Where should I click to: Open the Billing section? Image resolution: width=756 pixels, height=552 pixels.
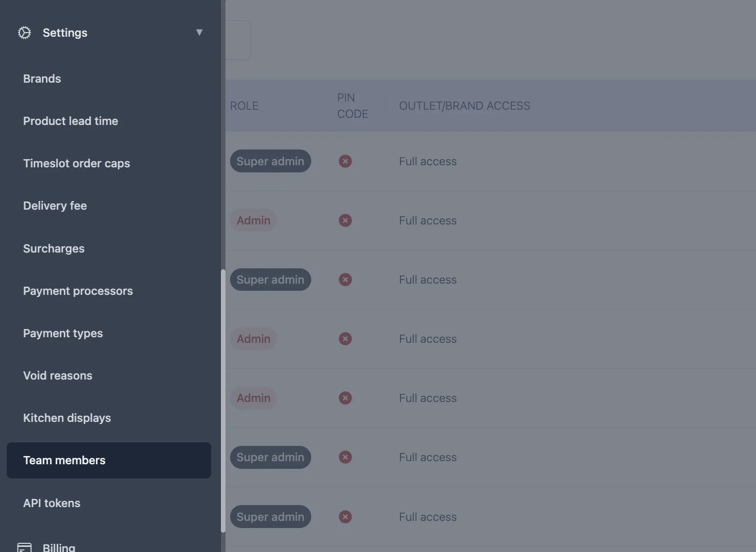coord(59,547)
